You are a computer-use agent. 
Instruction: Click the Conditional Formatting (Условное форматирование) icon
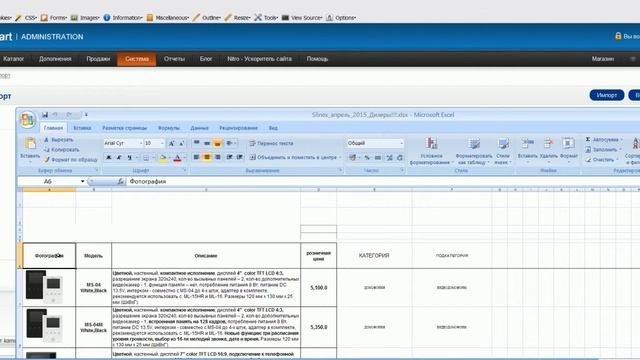click(x=431, y=144)
